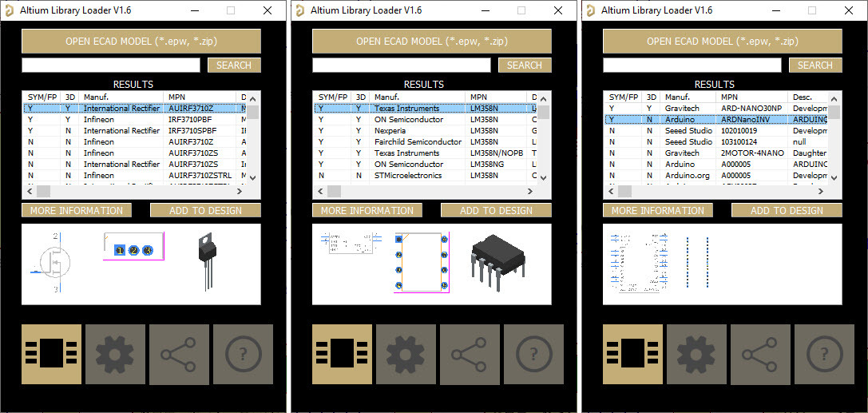Click SEARCH button in right window
This screenshot has height=413, width=868.
coord(815,66)
